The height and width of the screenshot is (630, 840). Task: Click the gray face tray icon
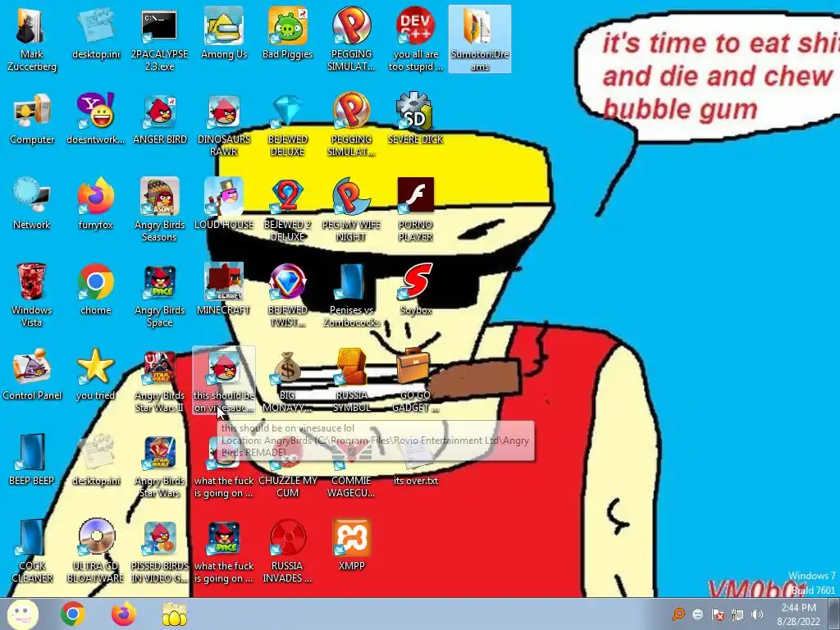pyautogui.click(x=698, y=614)
